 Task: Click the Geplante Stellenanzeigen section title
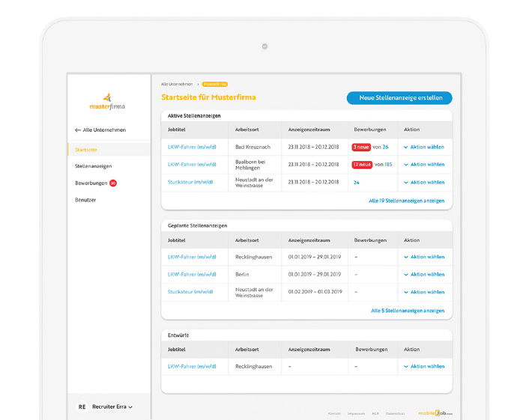tap(197, 225)
